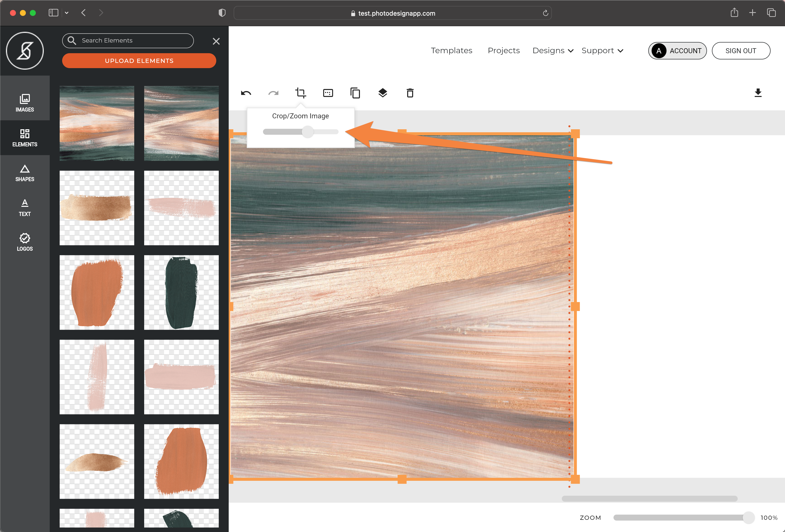Select the dark green vertical stroke thumbnail
The width and height of the screenshot is (785, 532).
pyautogui.click(x=181, y=292)
